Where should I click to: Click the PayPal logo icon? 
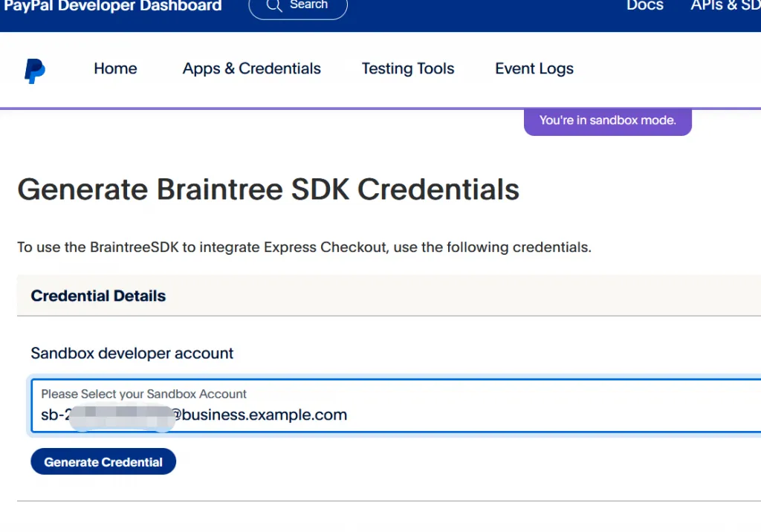pos(34,71)
